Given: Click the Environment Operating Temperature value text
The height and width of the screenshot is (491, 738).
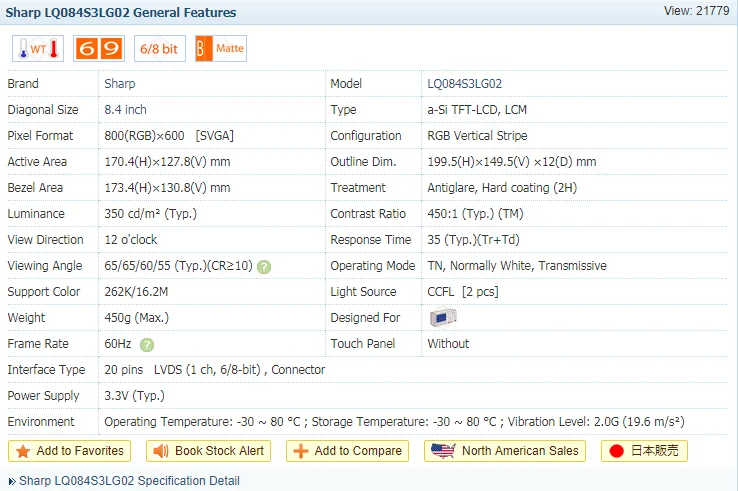Looking at the screenshot, I should click(x=202, y=422).
